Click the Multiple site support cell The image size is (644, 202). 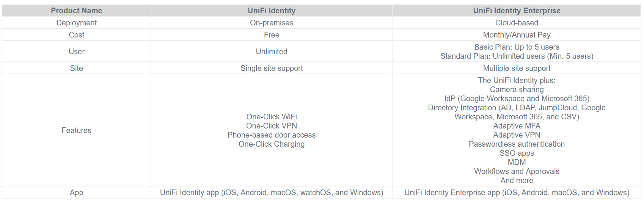pyautogui.click(x=517, y=68)
